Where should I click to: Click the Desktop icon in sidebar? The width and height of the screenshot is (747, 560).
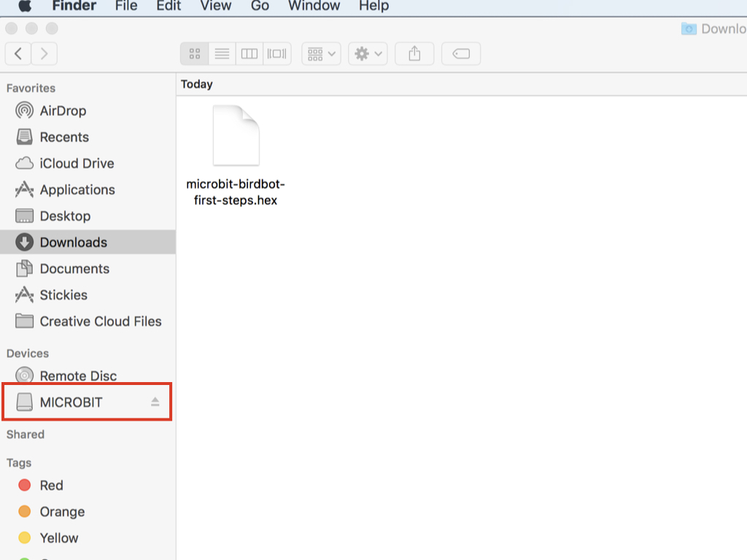[x=24, y=216]
